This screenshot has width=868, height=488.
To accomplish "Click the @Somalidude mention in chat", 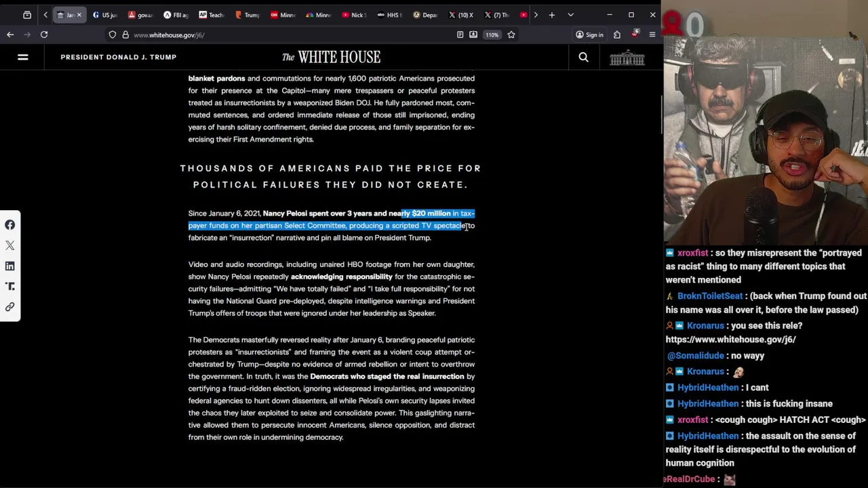I will point(695,355).
